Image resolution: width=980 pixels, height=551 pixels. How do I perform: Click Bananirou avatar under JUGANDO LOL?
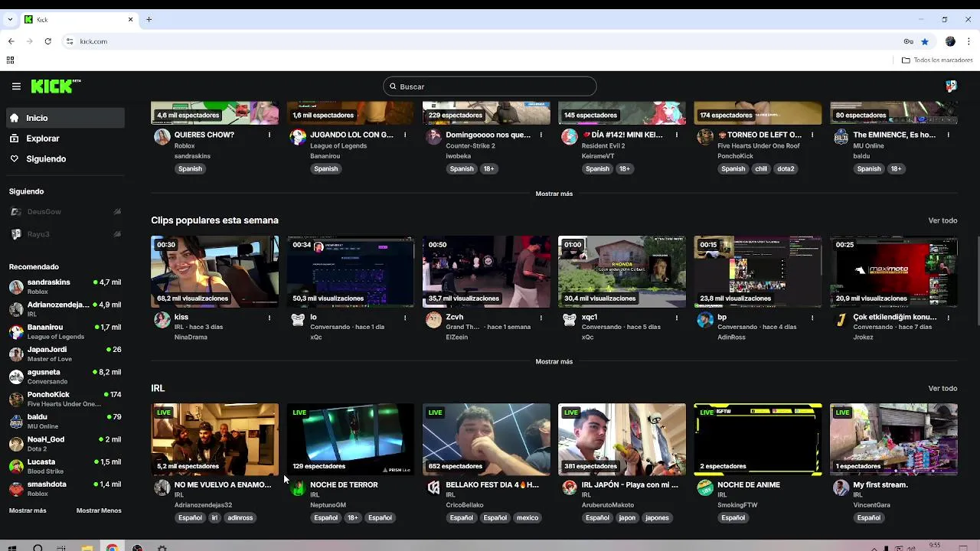(298, 137)
